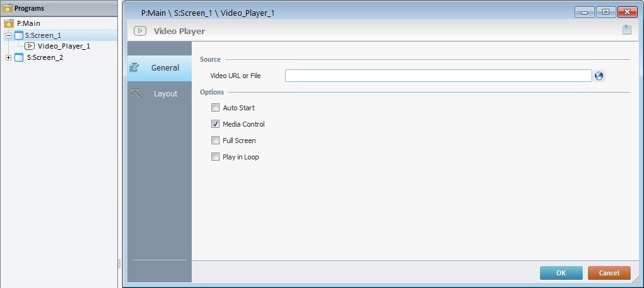
Task: Click into the Video URL or File field
Action: 438,76
